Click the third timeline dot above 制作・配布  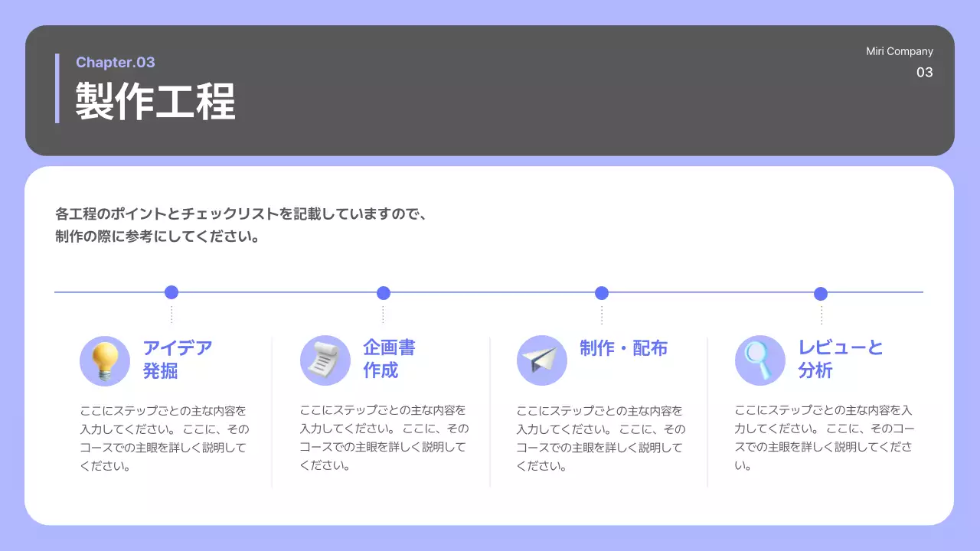[x=601, y=292]
